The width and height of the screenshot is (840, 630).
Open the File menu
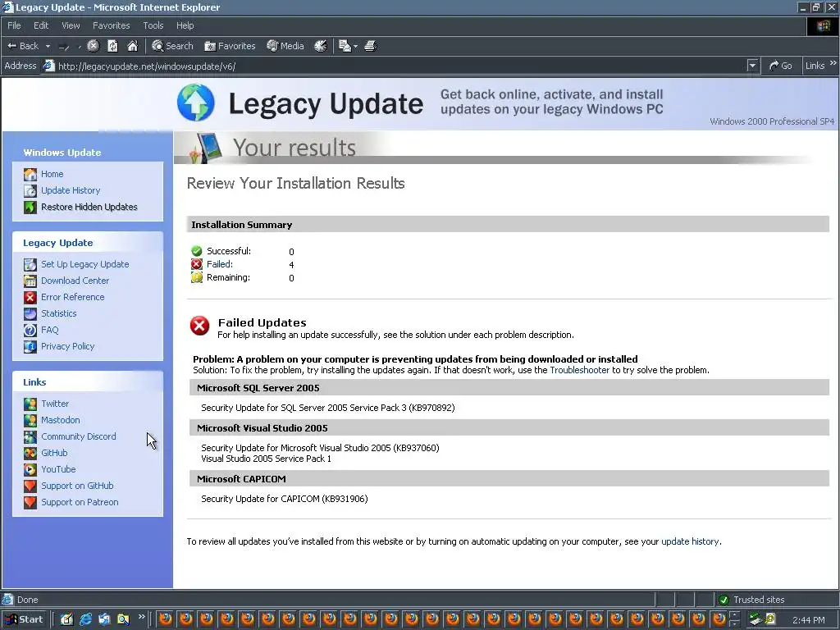14,25
